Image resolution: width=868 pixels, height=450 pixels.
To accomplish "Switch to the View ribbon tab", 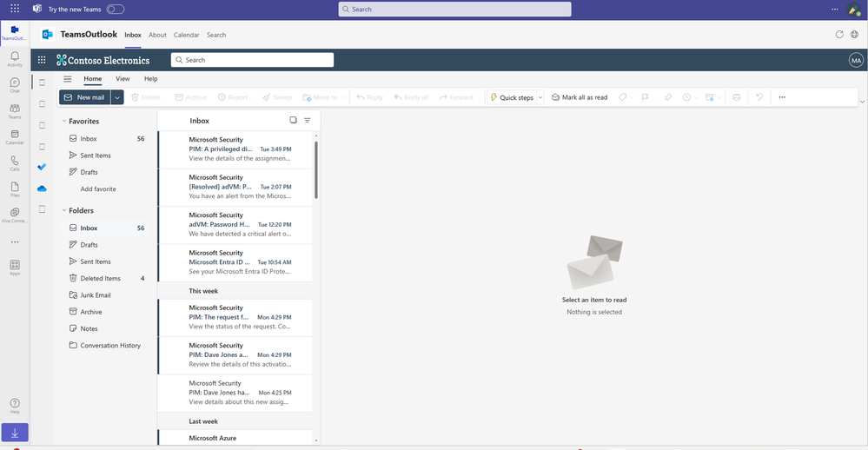I will pyautogui.click(x=123, y=78).
